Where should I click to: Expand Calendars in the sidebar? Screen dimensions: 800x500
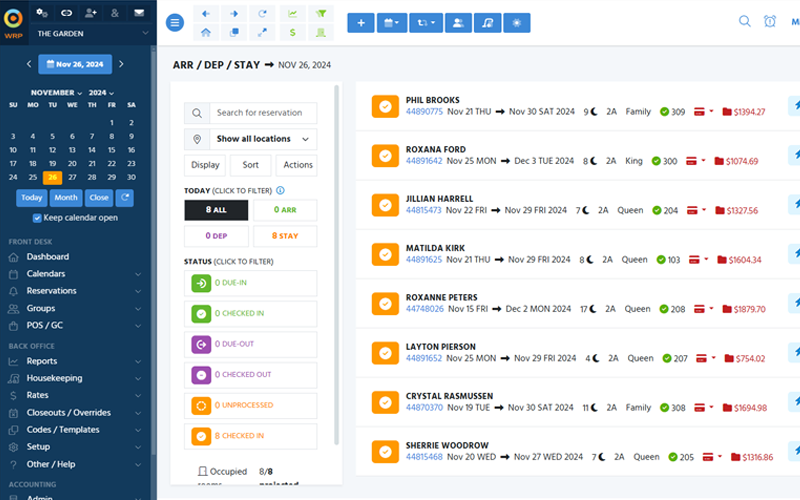pos(75,274)
